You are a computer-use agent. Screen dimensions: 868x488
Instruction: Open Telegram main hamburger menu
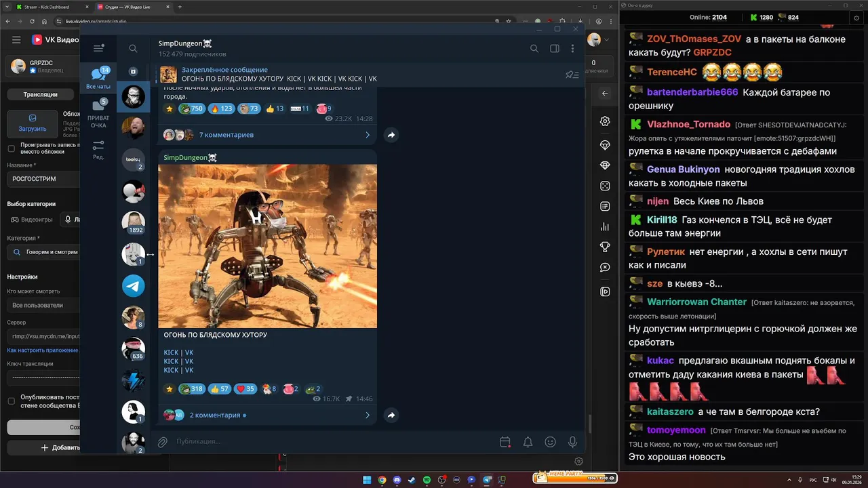click(98, 48)
